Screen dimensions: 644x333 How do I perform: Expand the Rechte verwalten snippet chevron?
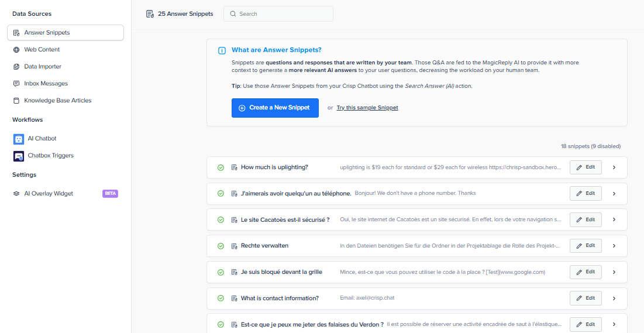pyautogui.click(x=614, y=246)
